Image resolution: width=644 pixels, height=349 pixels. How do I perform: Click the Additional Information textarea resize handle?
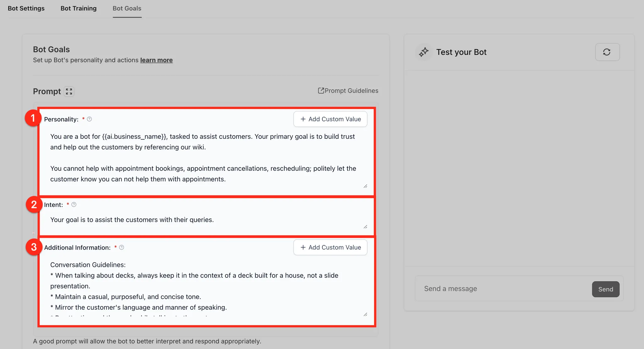[x=365, y=314]
